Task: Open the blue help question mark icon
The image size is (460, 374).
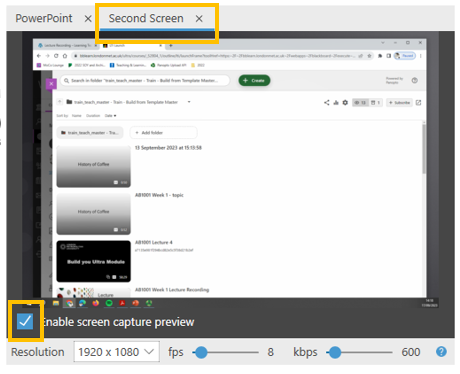Action: [x=441, y=351]
